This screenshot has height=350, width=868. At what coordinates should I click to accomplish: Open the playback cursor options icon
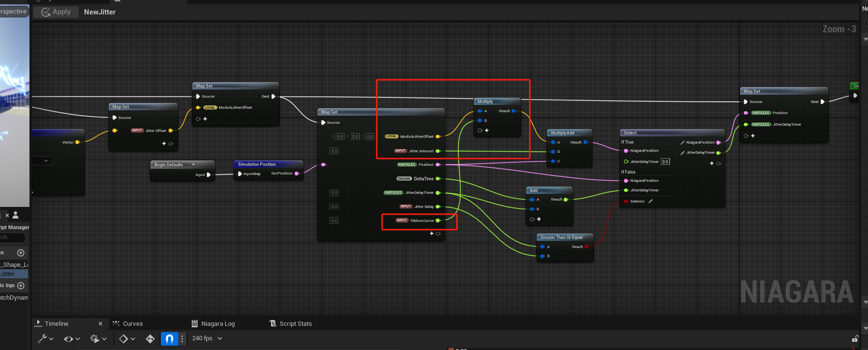point(98,339)
